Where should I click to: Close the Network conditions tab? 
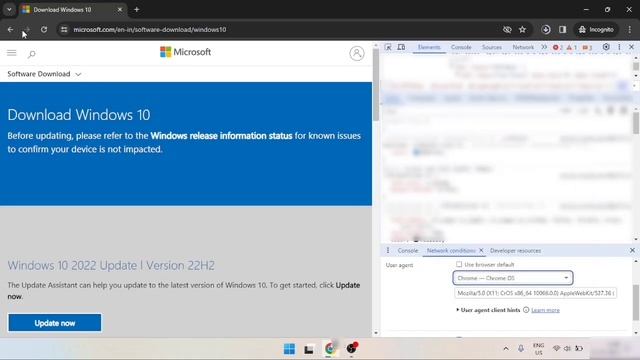[481, 251]
